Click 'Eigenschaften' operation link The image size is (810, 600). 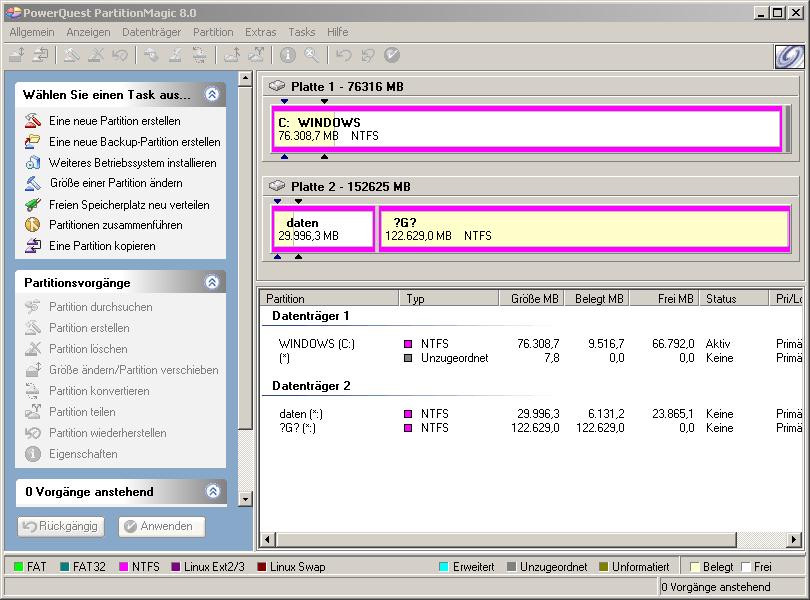point(83,454)
